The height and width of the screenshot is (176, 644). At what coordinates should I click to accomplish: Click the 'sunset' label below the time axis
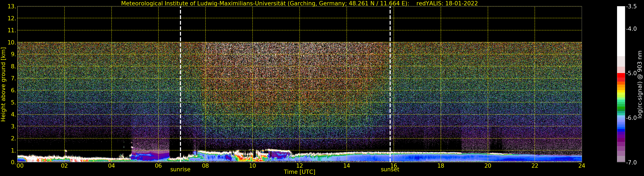pos(390,169)
